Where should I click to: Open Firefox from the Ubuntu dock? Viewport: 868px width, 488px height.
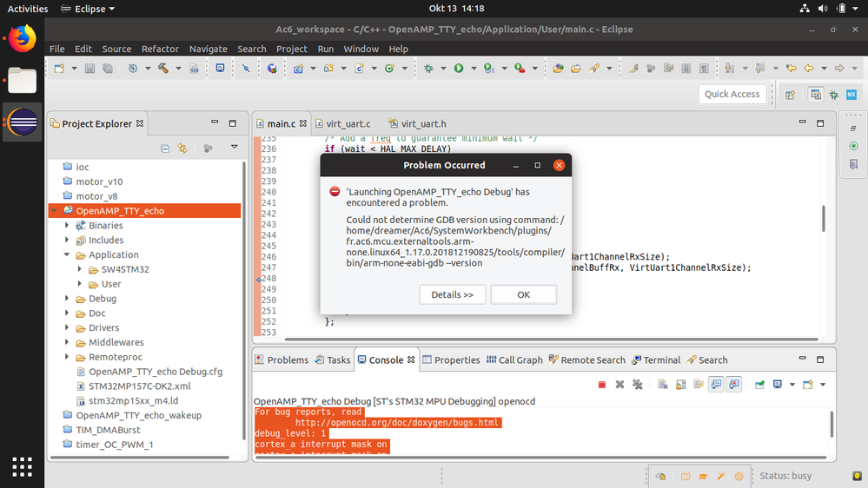click(x=22, y=39)
